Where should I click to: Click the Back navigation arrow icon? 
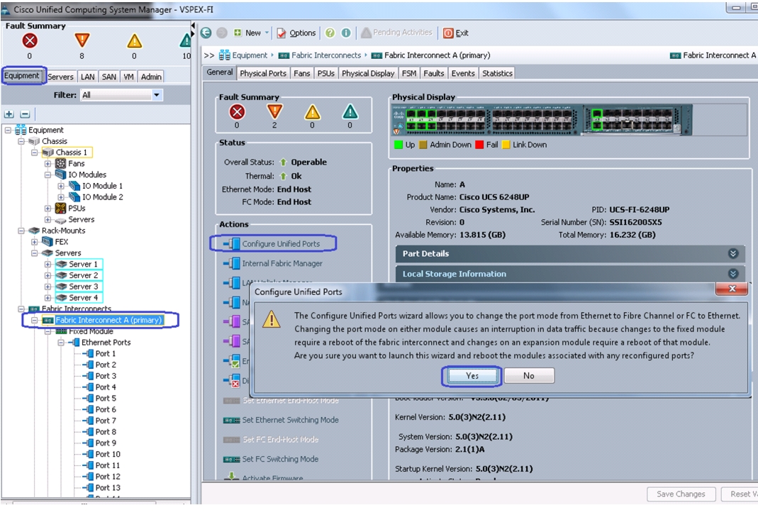click(x=206, y=33)
